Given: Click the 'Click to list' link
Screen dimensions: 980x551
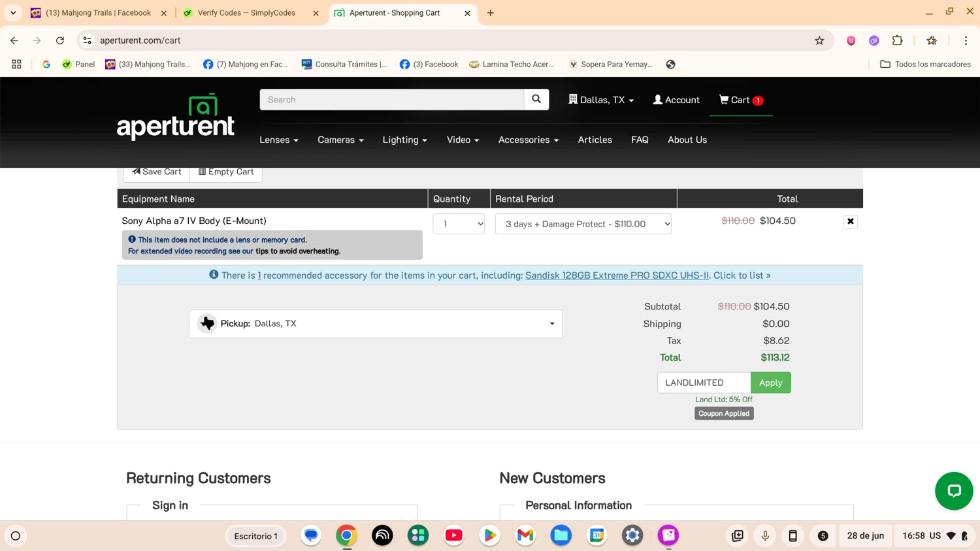Looking at the screenshot, I should (x=742, y=275).
